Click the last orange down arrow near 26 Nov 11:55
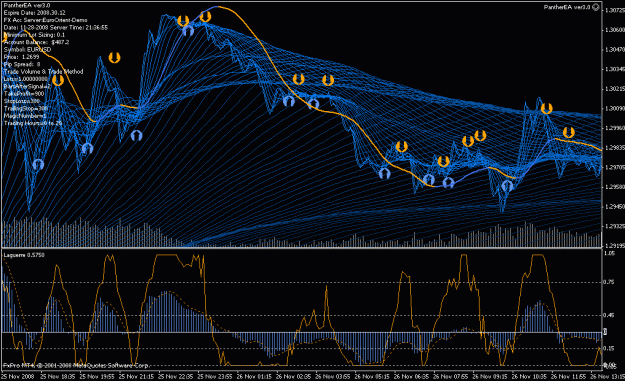The height and width of the screenshot is (381, 625). 569,132
